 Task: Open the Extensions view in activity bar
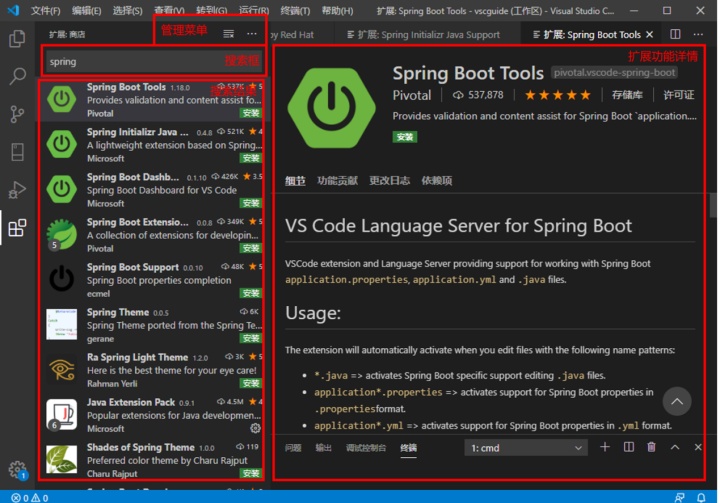point(17,227)
